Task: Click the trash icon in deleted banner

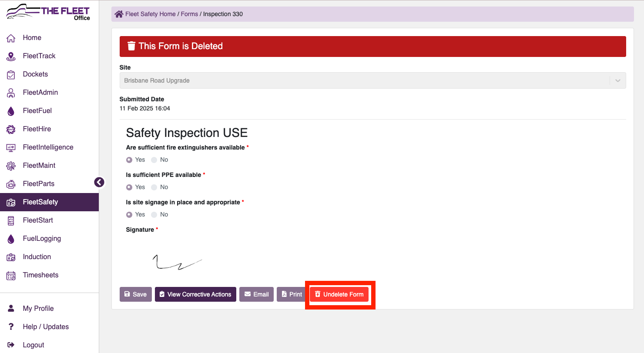Action: point(131,46)
